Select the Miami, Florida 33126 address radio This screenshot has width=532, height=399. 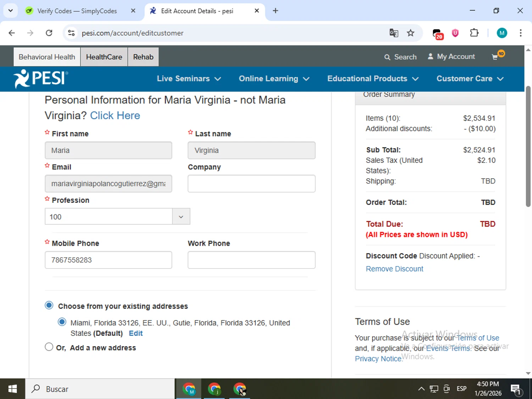(62, 322)
